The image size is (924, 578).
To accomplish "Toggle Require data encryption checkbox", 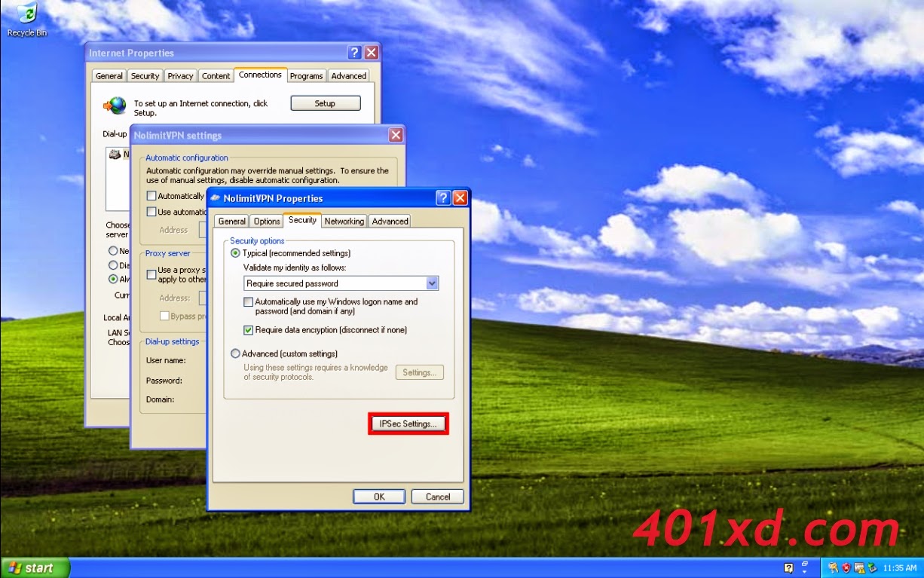I will point(248,330).
